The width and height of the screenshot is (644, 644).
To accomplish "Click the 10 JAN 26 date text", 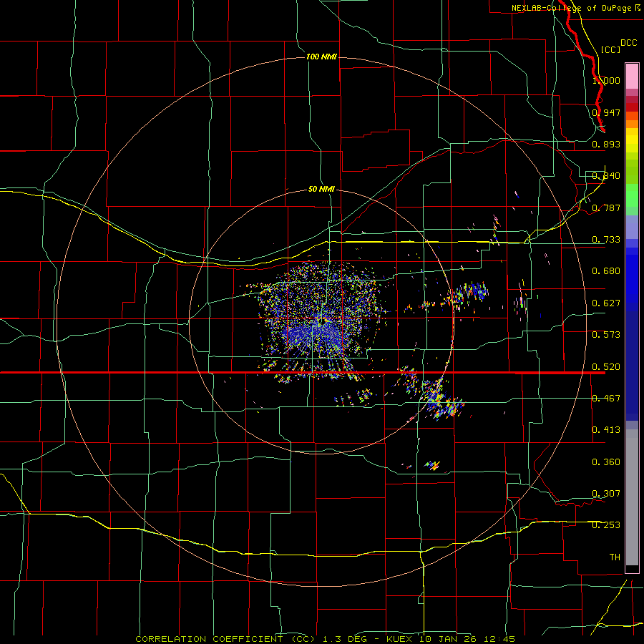I will 448,639.
